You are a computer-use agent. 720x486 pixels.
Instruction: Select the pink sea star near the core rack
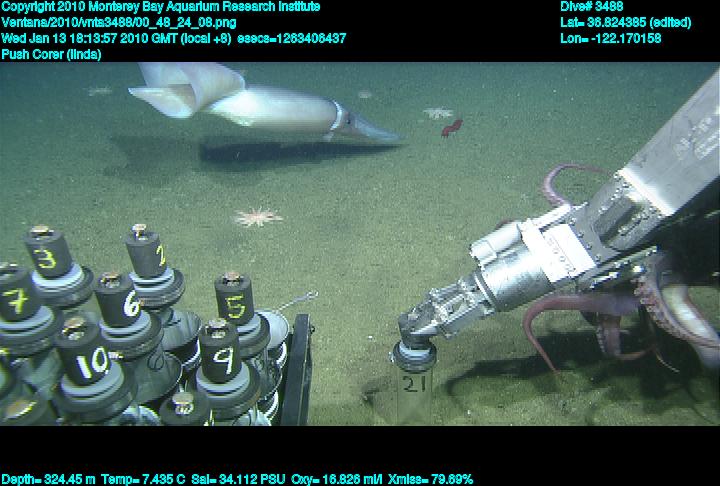point(258,217)
